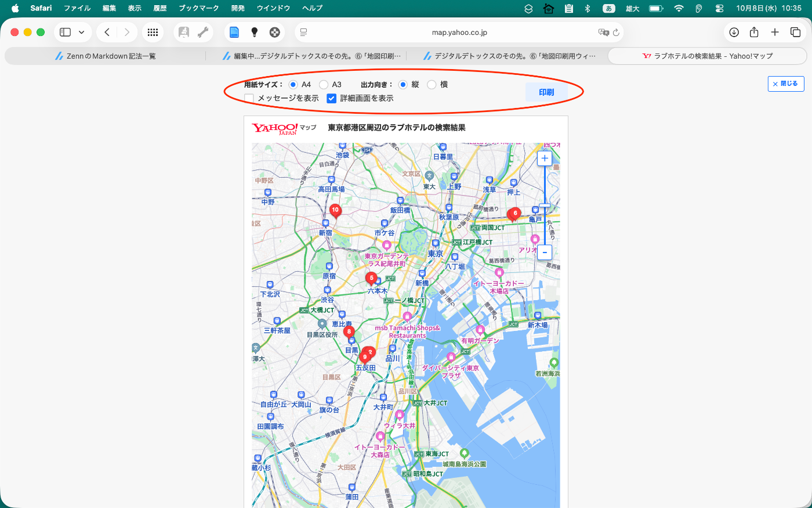Click the Yahoo! JAPAN マップ logo

tap(284, 128)
